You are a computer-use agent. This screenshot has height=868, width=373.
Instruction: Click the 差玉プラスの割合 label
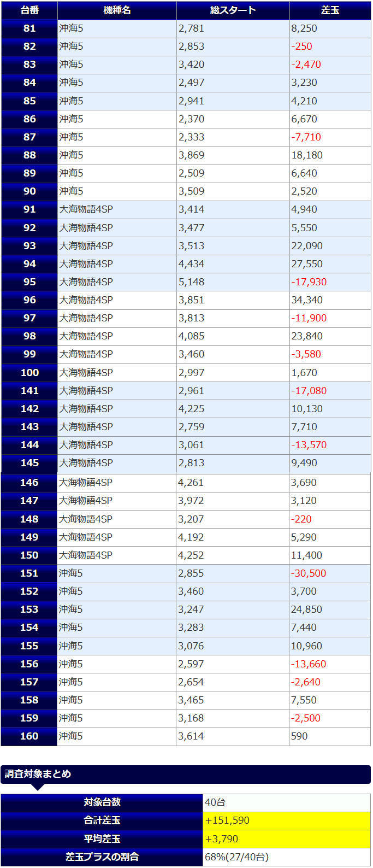(102, 857)
